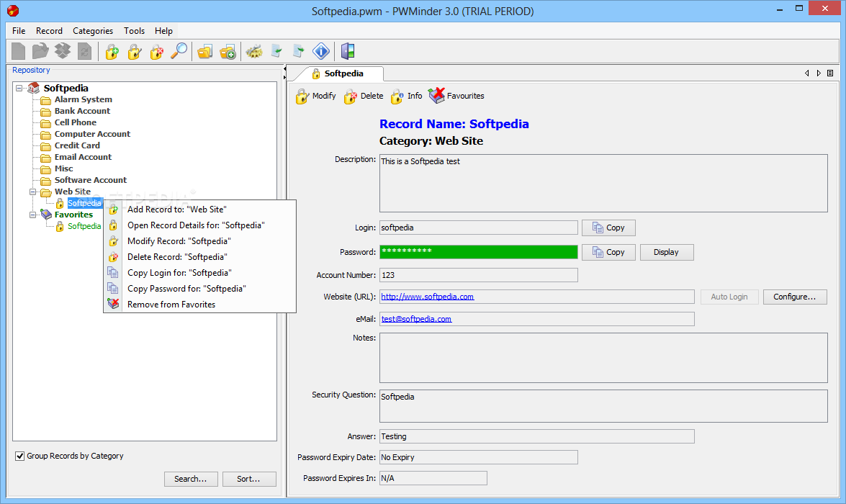The image size is (846, 504).
Task: Click the Configure... button
Action: (795, 297)
